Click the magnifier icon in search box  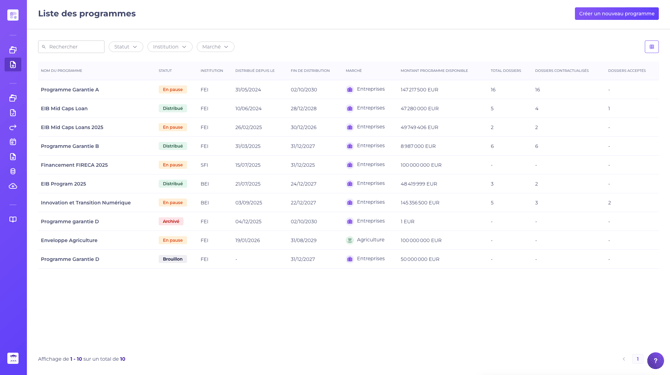(44, 47)
